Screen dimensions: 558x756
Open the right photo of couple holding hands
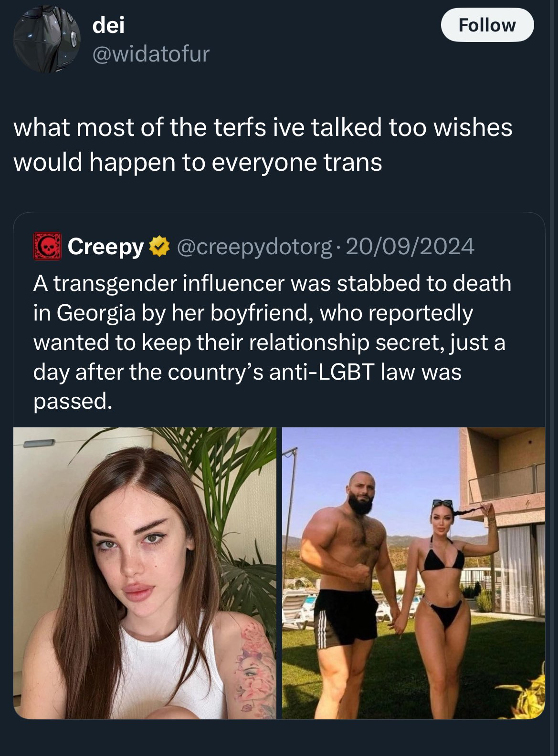(413, 573)
